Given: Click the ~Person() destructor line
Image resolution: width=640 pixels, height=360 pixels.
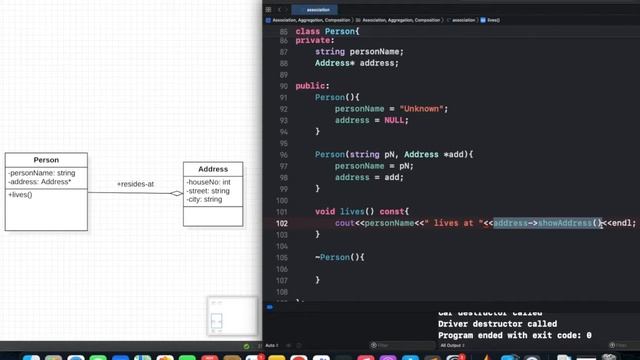Looking at the screenshot, I should 340,258.
